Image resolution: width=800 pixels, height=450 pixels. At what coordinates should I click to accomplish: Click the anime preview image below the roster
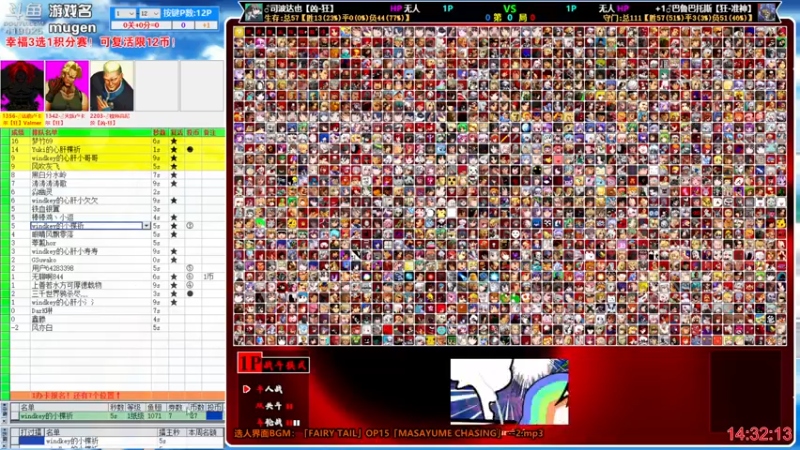pos(509,391)
